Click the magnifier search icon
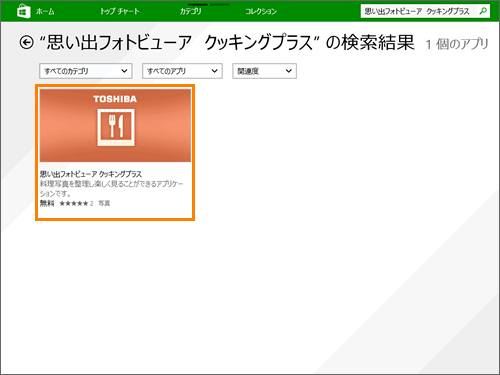The image size is (500, 375). (483, 11)
